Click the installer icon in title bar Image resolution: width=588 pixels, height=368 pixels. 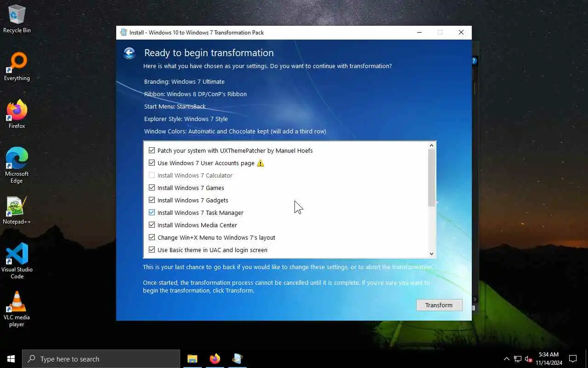(124, 33)
